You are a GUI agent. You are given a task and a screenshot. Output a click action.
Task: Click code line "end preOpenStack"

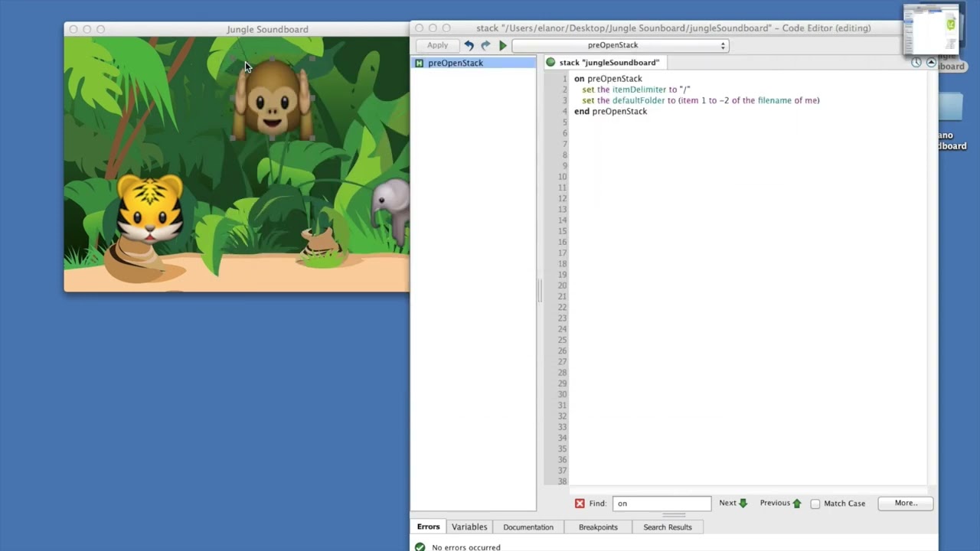(x=610, y=112)
